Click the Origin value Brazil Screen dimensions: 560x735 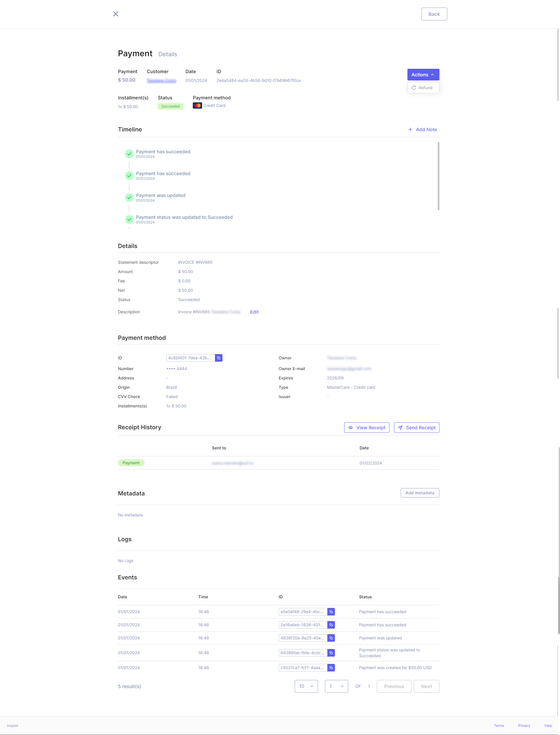click(171, 387)
